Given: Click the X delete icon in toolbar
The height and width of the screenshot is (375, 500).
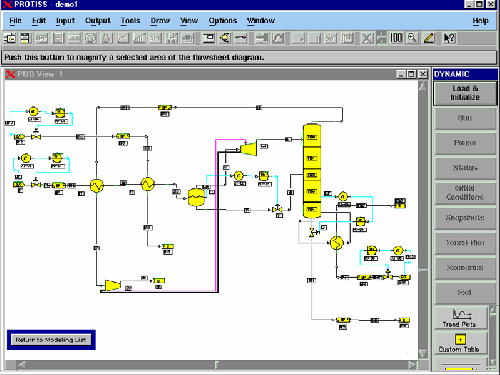Looking at the screenshot, I should [x=367, y=38].
